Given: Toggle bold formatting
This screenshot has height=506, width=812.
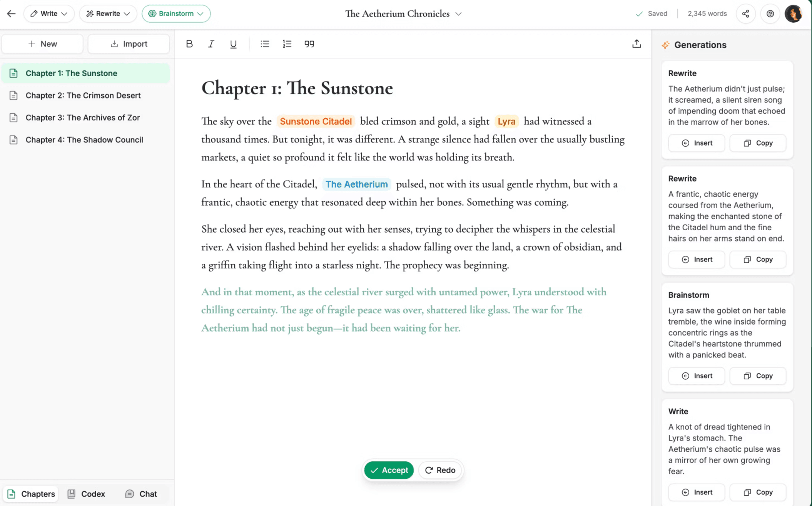Looking at the screenshot, I should tap(189, 44).
